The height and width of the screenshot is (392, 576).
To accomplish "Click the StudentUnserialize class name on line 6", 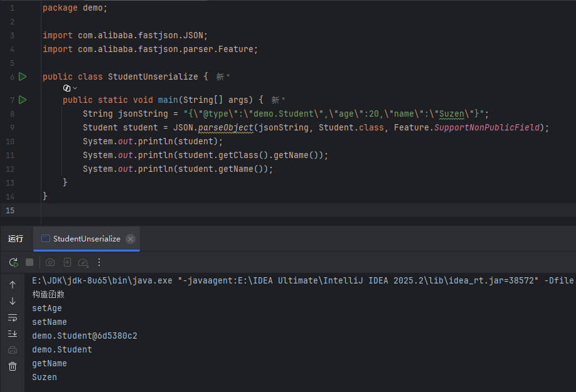I will 153,77.
